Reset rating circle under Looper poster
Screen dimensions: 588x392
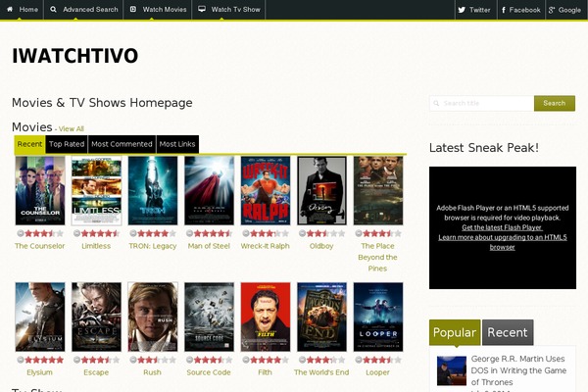359,360
